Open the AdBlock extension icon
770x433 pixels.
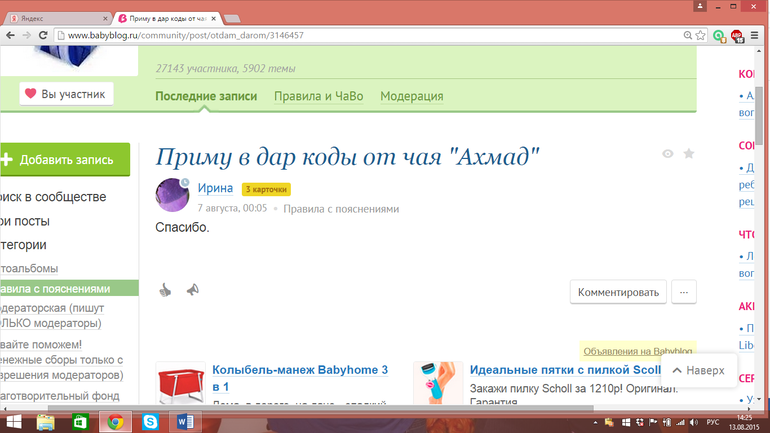pos(737,36)
